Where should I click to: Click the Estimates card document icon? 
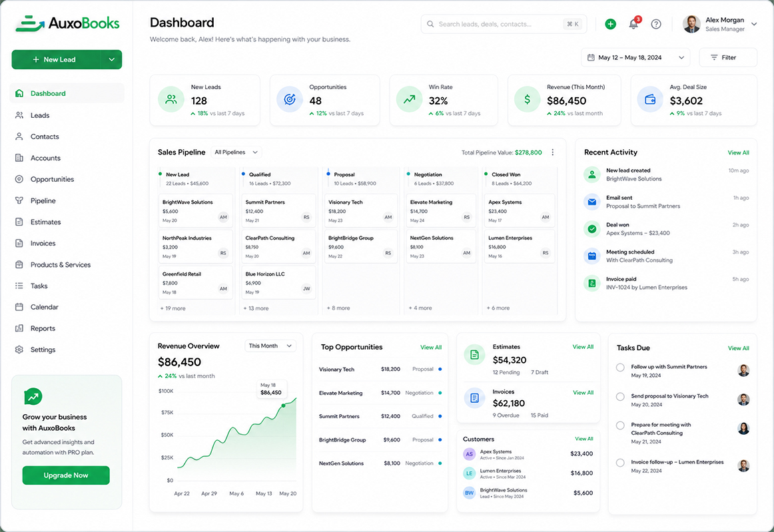coord(474,354)
